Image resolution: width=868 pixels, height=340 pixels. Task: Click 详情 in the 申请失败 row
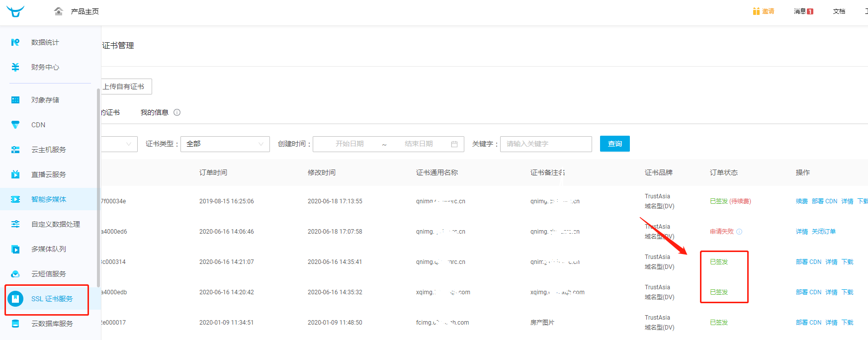point(801,232)
